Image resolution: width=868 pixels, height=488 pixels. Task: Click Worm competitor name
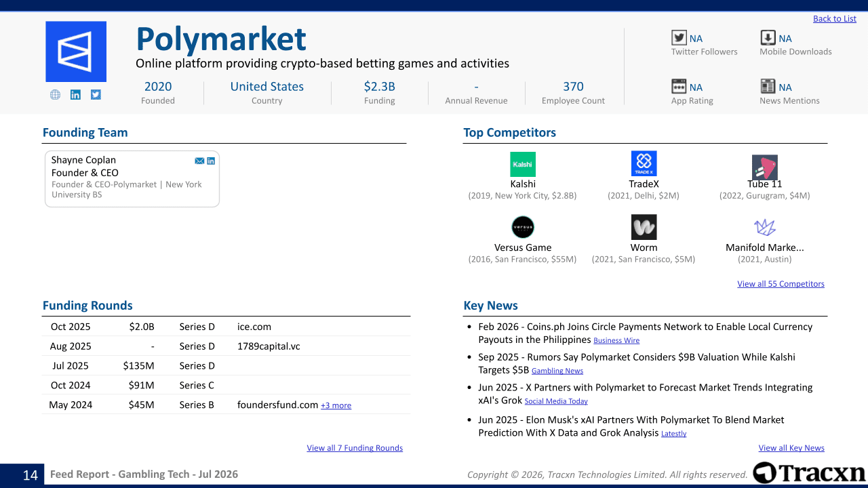(644, 247)
